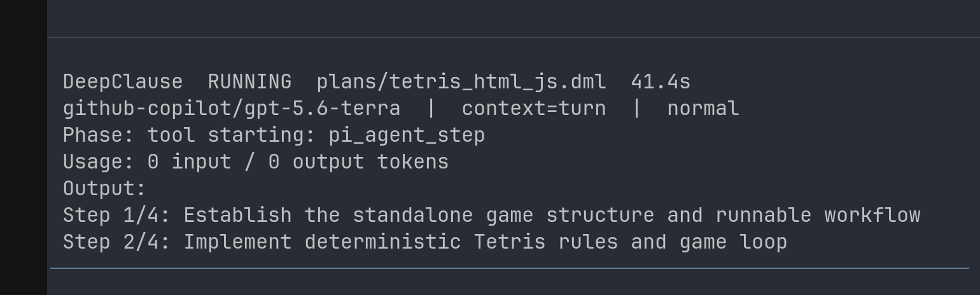Image resolution: width=980 pixels, height=295 pixels.
Task: Select the '0 output tokens' count
Action: coord(358,162)
